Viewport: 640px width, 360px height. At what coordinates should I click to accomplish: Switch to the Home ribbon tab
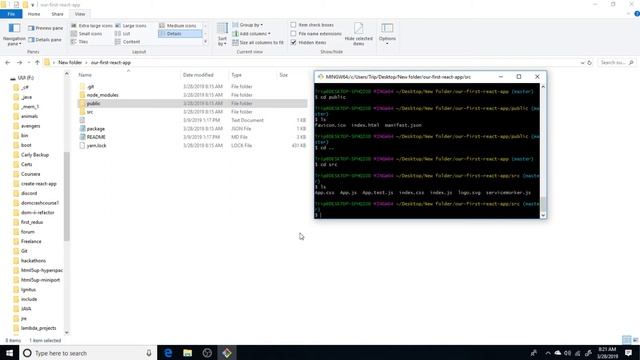pos(34,14)
